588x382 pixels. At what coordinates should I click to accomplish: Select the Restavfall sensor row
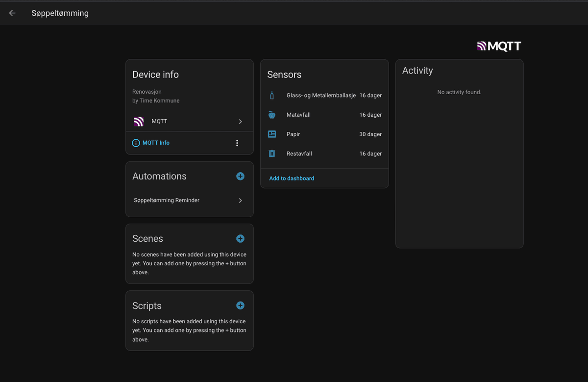pyautogui.click(x=324, y=153)
